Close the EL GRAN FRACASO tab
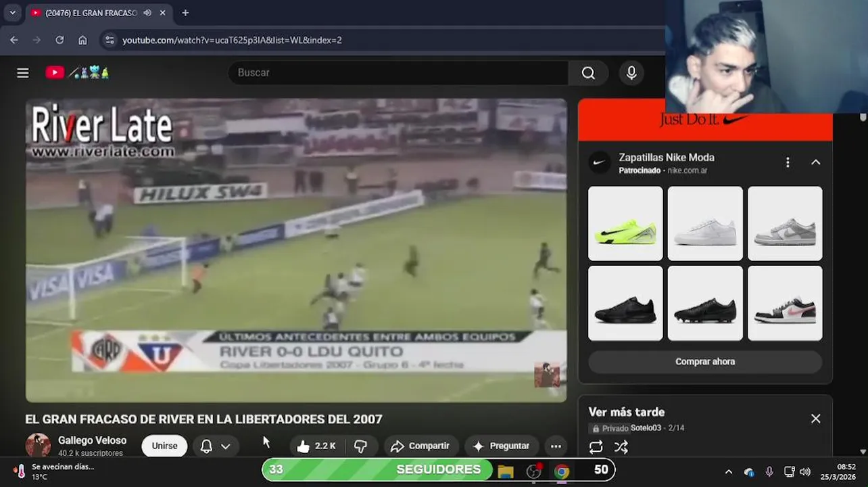The height and width of the screenshot is (487, 868). [x=162, y=13]
